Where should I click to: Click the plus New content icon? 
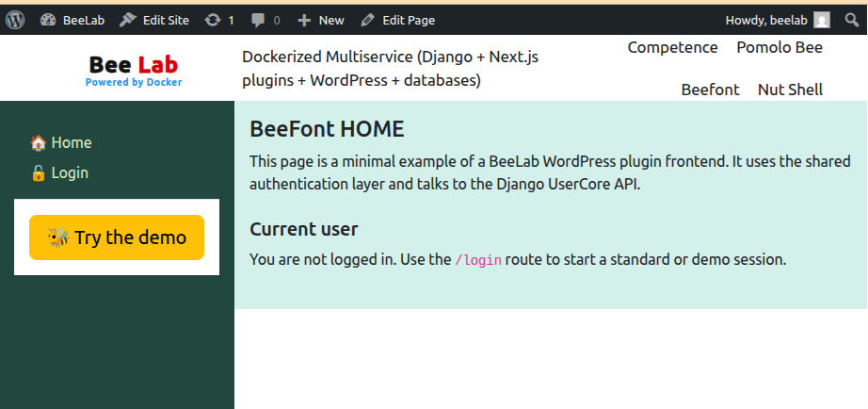pos(303,20)
